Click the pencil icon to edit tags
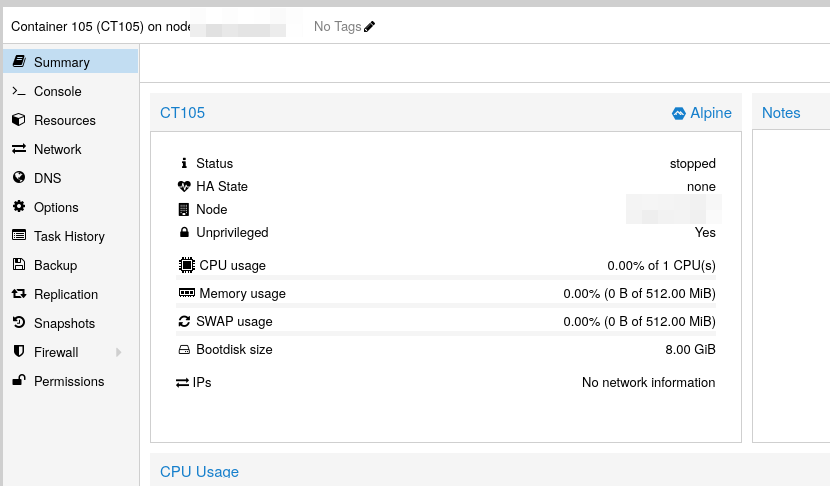This screenshot has width=830, height=486. coord(370,27)
